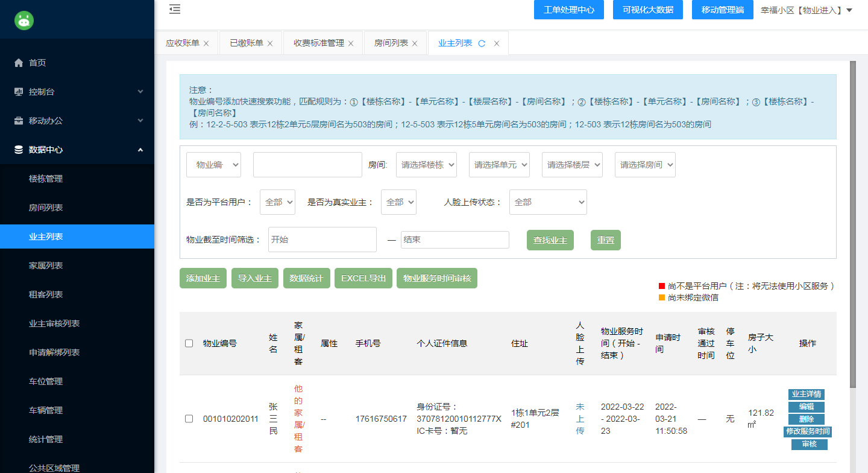Open the 请选择楼层 dropdown

(572, 165)
